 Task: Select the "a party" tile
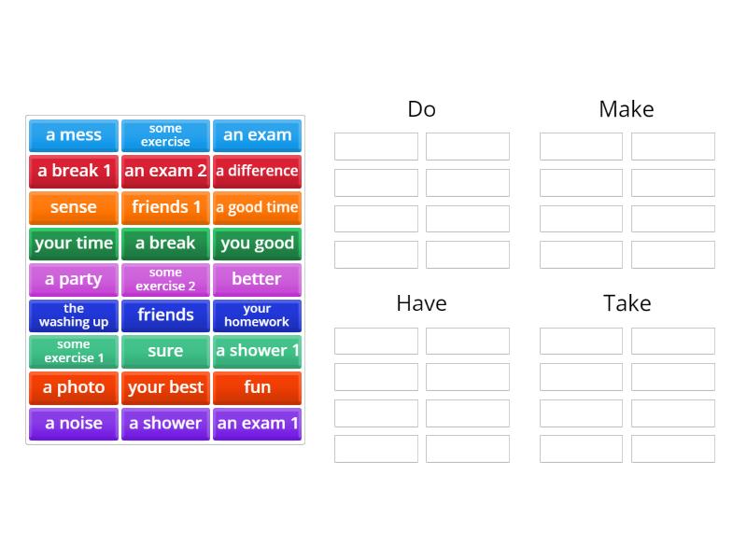tap(73, 279)
